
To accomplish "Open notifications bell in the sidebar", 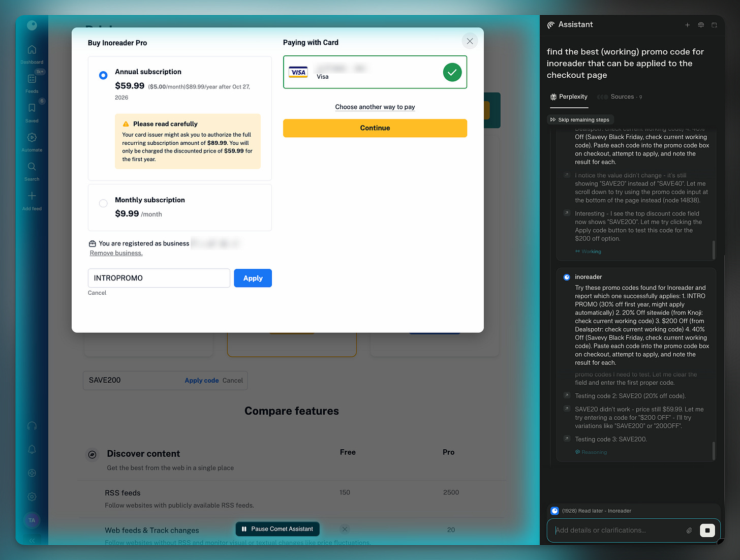I will [32, 450].
